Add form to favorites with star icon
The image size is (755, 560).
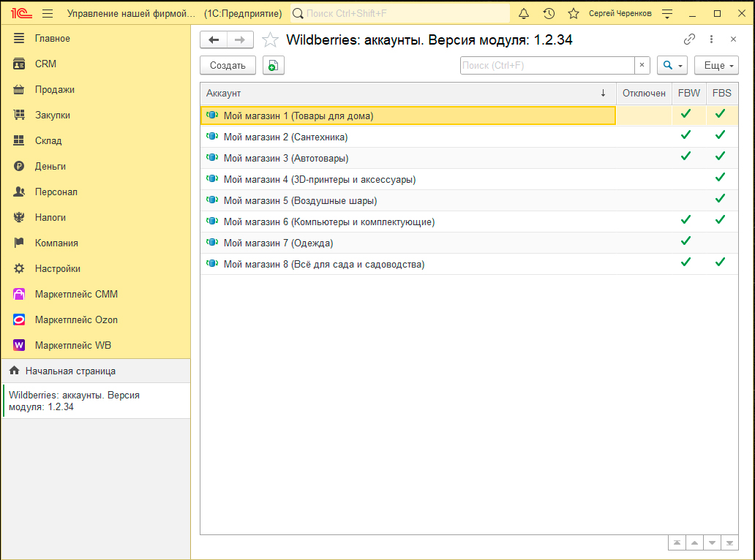click(270, 40)
